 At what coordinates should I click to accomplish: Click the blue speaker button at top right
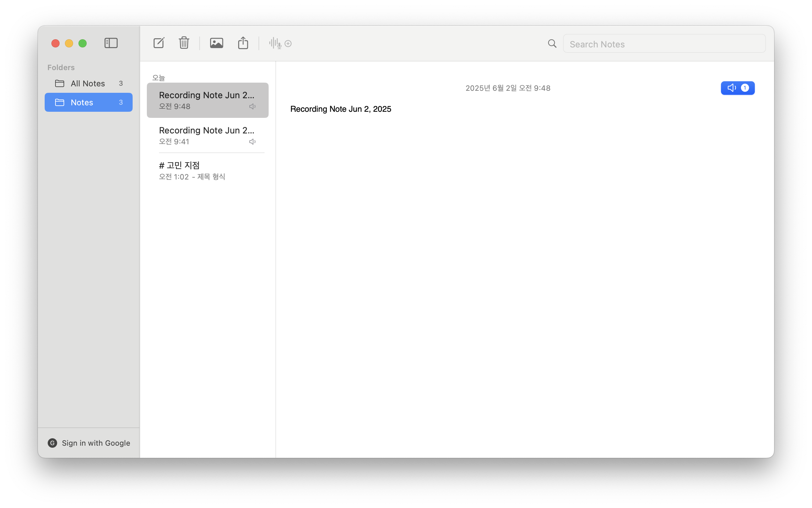(732, 88)
